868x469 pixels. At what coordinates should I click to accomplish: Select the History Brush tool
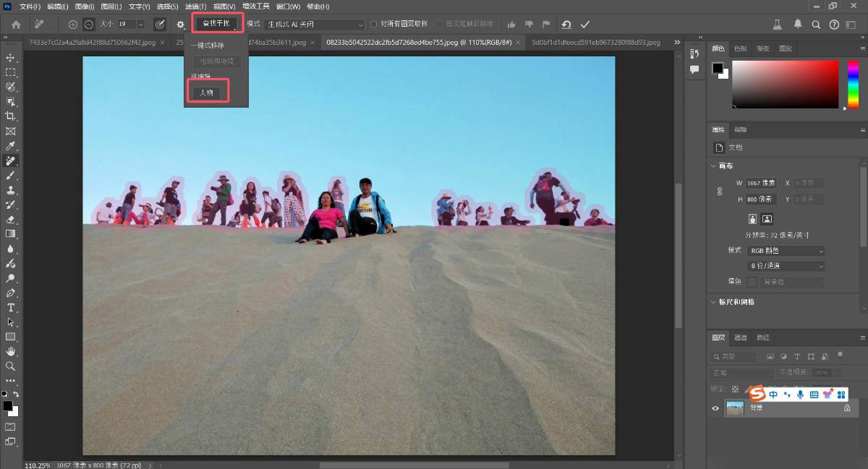(10, 205)
